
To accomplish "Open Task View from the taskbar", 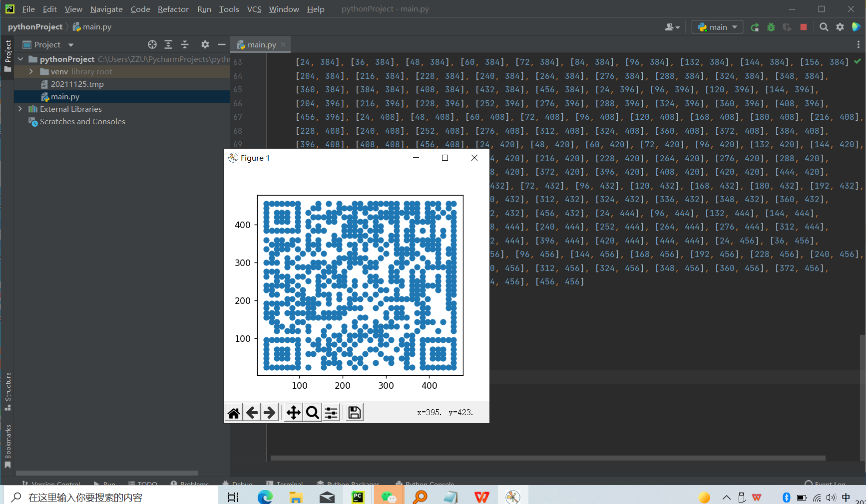I will point(233,497).
